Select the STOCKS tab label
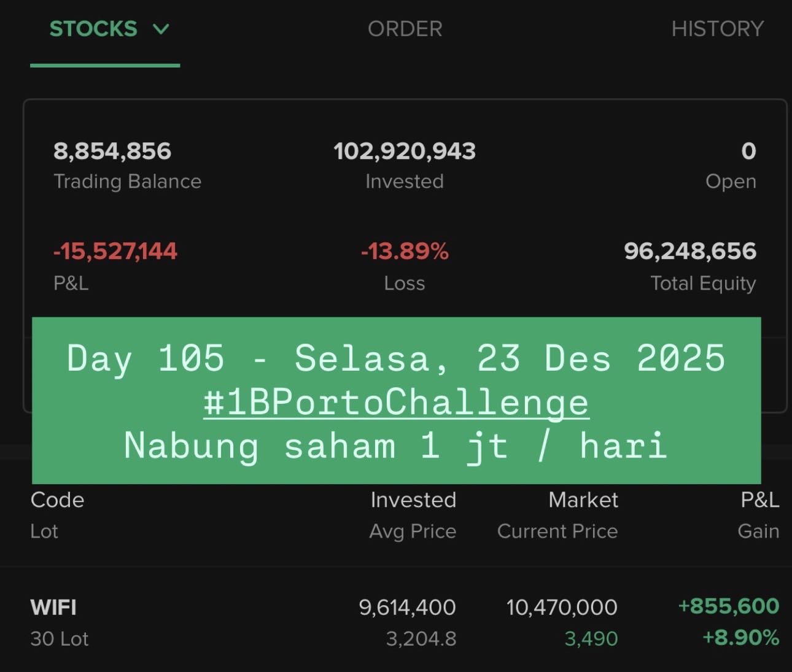Viewport: 792px width, 672px height. pos(93,29)
